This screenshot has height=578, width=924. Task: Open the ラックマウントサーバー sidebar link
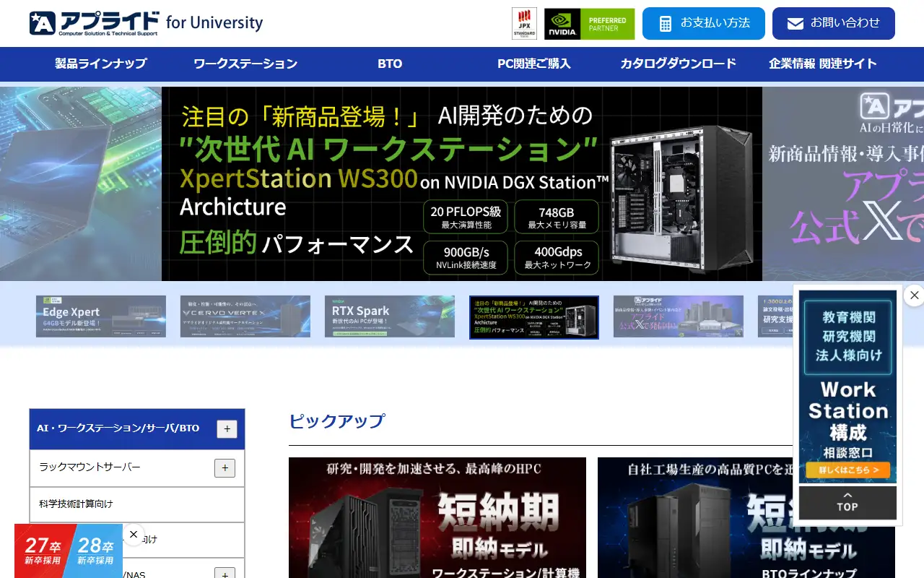pos(90,467)
